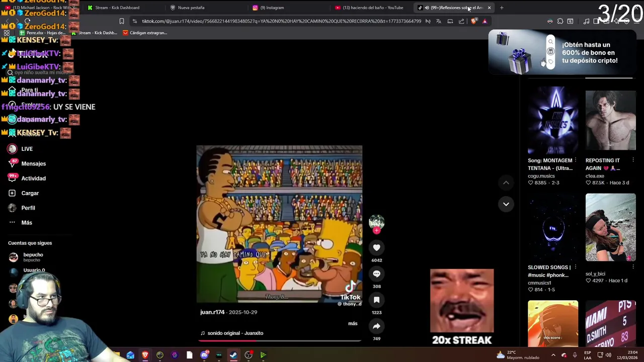
Task: Seek on the video progress bar
Action: pos(279,341)
